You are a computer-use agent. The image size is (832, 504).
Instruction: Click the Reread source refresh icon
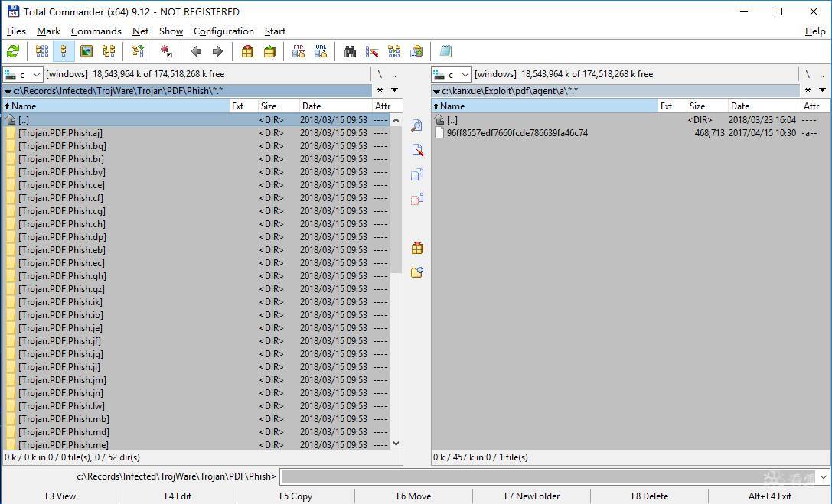pos(13,51)
